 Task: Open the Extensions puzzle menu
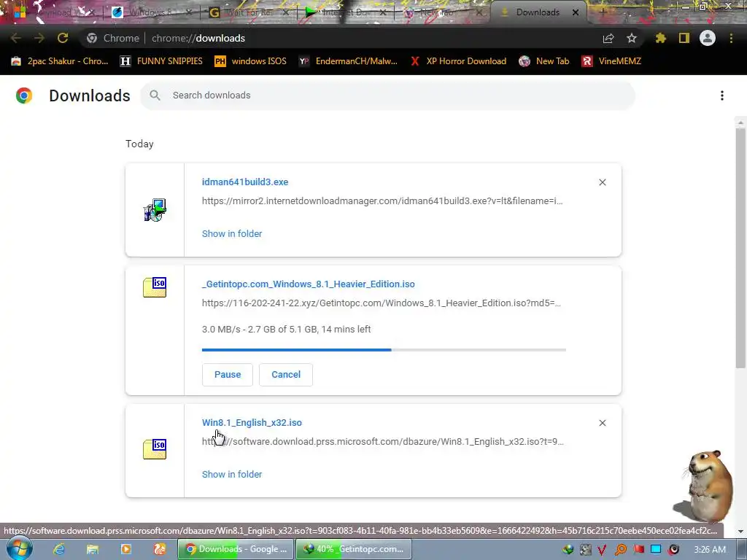point(660,38)
